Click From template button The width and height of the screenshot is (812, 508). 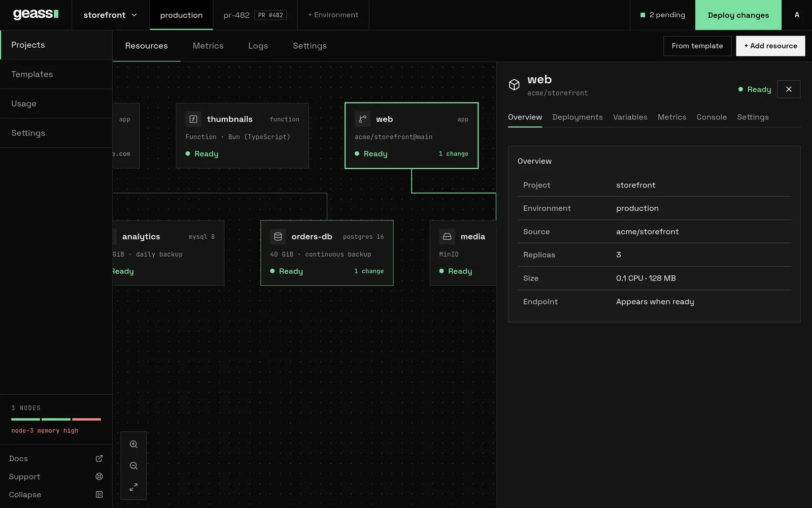(697, 46)
